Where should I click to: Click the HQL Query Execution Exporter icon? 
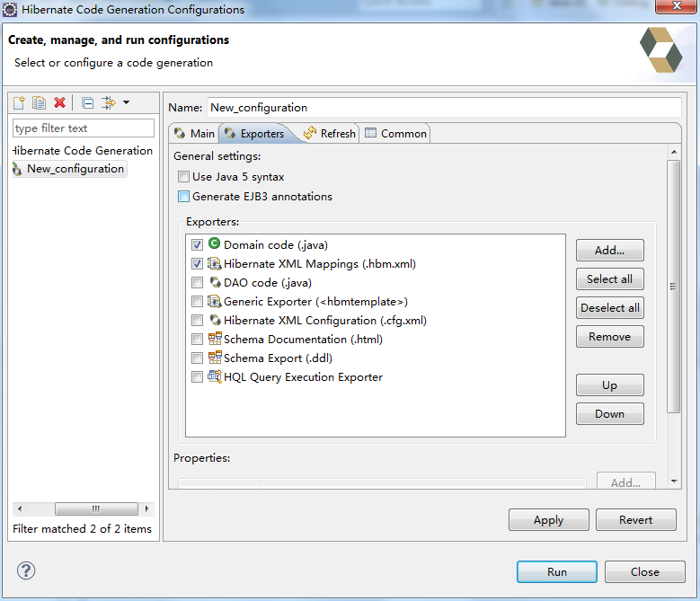[214, 376]
